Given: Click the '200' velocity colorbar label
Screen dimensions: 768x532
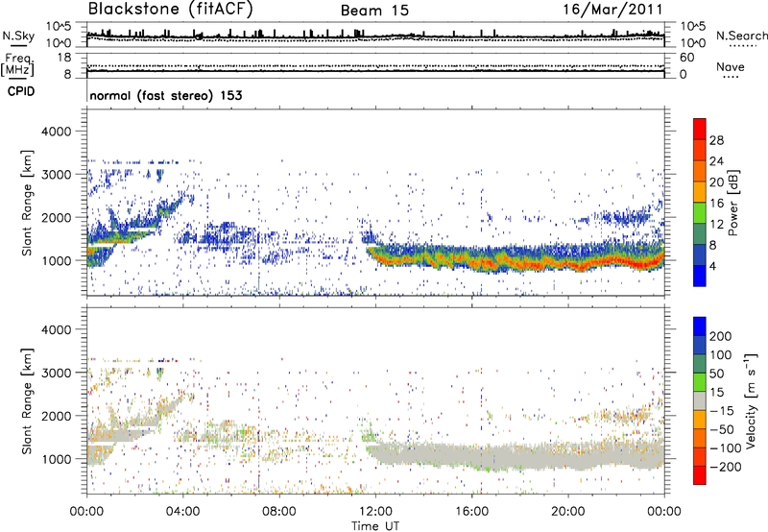Looking at the screenshot, I should point(721,336).
